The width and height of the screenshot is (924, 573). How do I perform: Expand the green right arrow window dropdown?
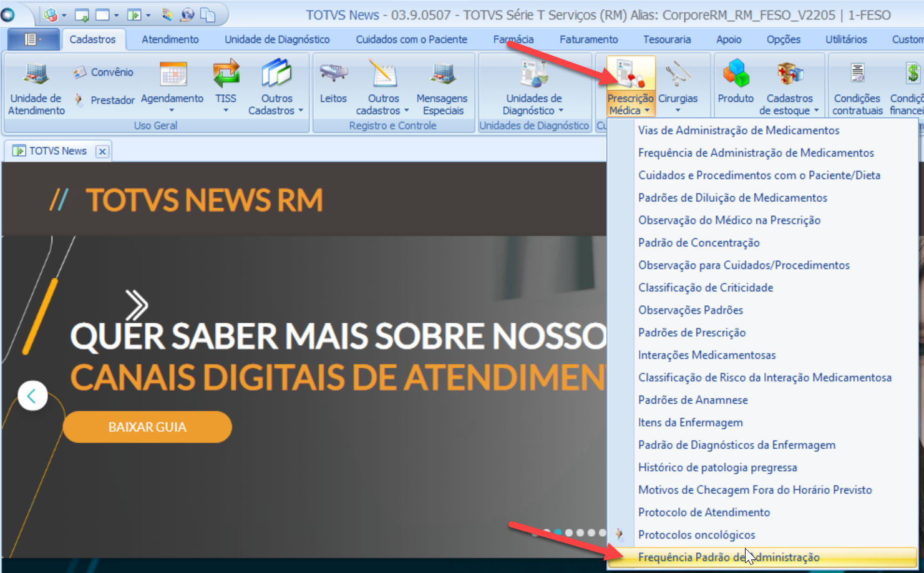148,15
